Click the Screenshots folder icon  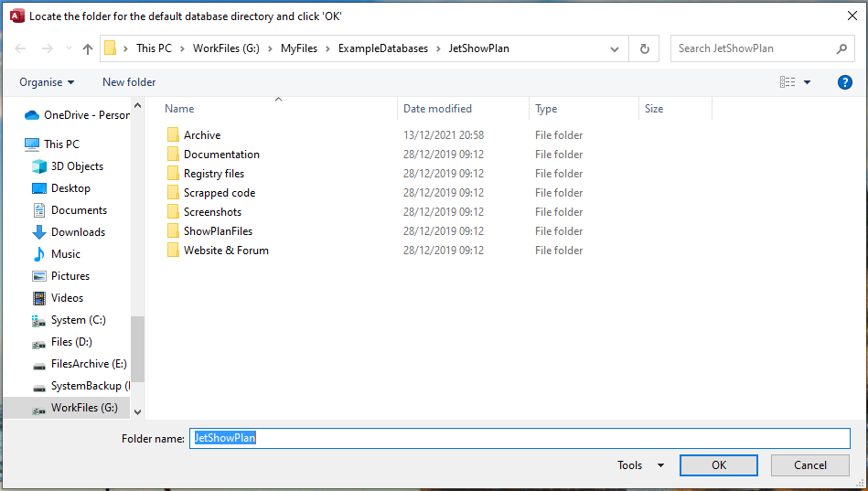coord(173,212)
